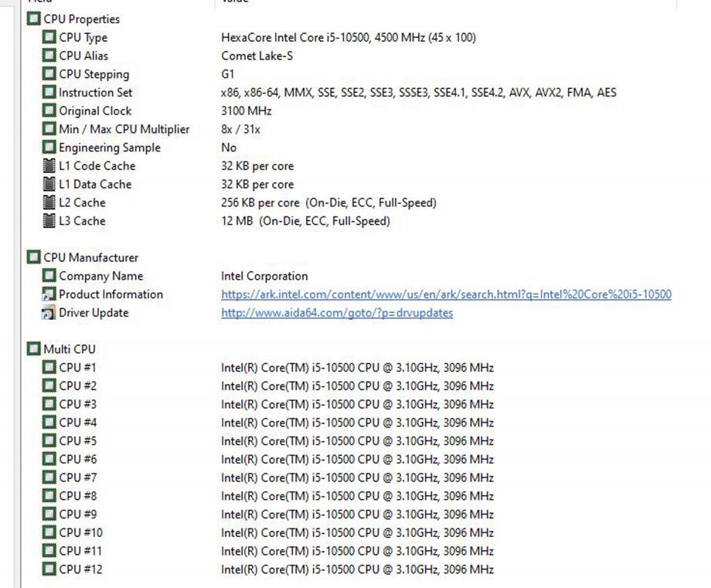Select the CPU Alias field

coord(83,56)
